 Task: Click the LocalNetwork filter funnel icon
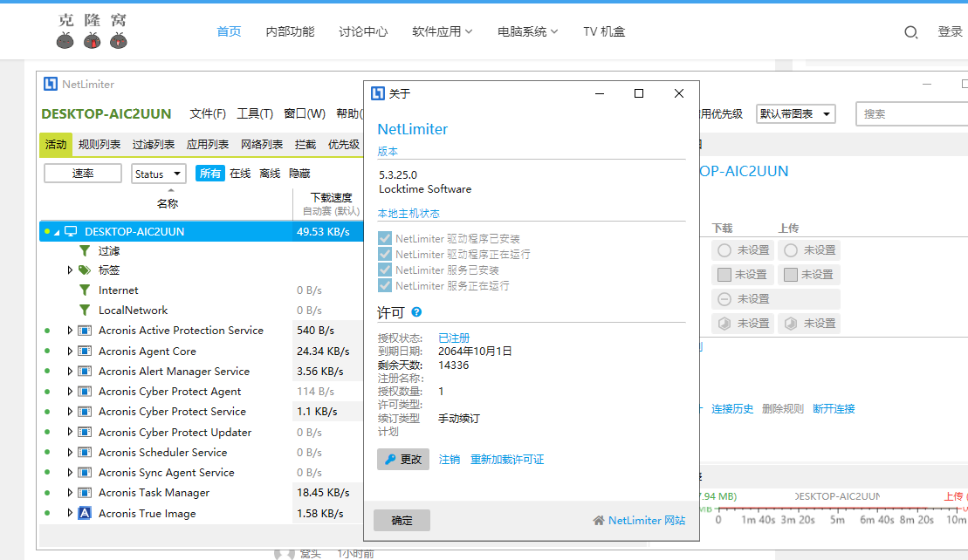[x=85, y=311]
